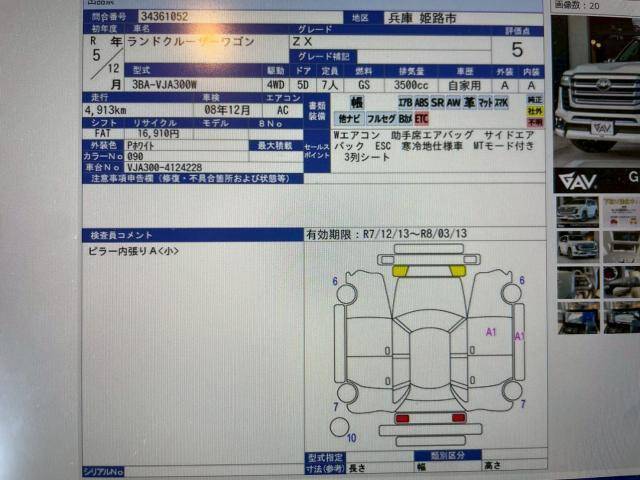Click the chassis number VJA300-4124228 field
The height and width of the screenshot is (480, 640).
pos(164,167)
